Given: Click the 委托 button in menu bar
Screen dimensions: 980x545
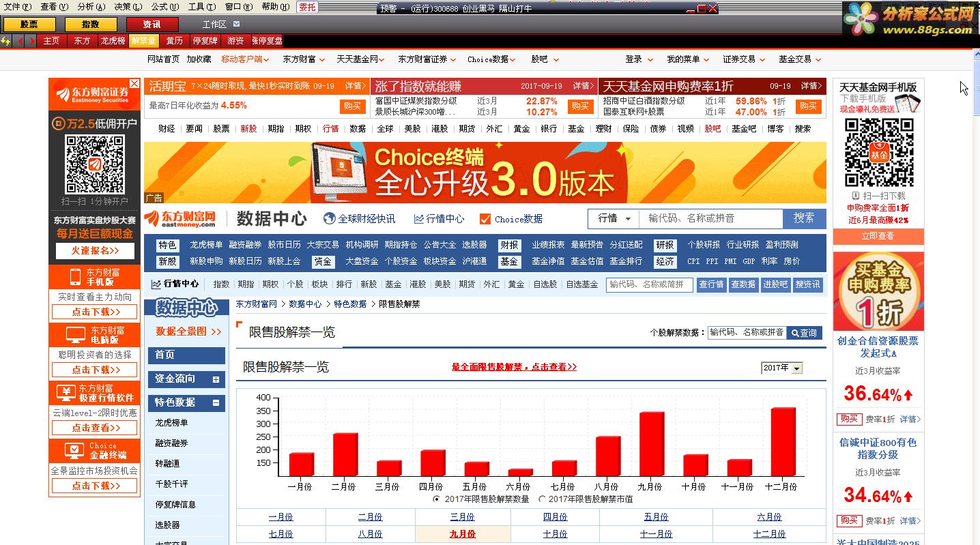Looking at the screenshot, I should (x=308, y=7).
